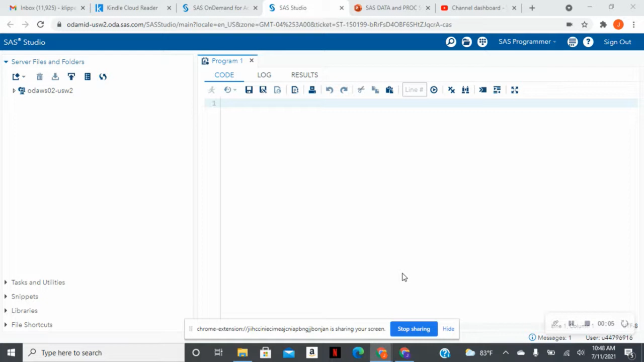This screenshot has height=362, width=644.
Task: Click the properties icon in Server Files
Action: point(88,76)
